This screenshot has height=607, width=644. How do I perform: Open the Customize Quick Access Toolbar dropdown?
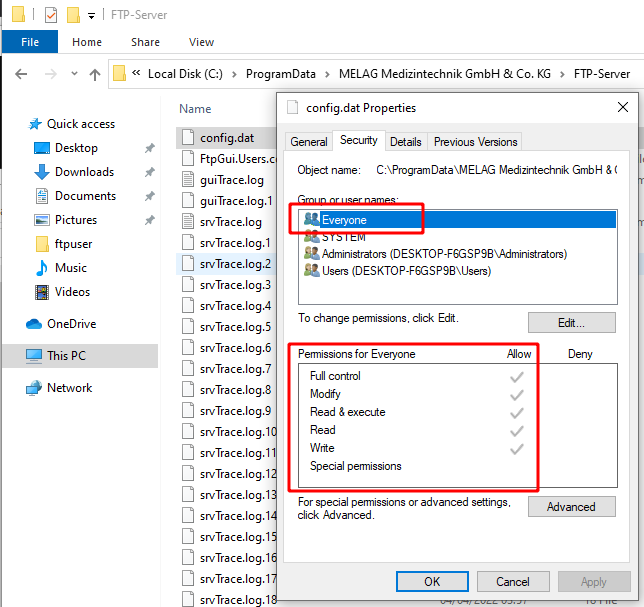pos(91,16)
